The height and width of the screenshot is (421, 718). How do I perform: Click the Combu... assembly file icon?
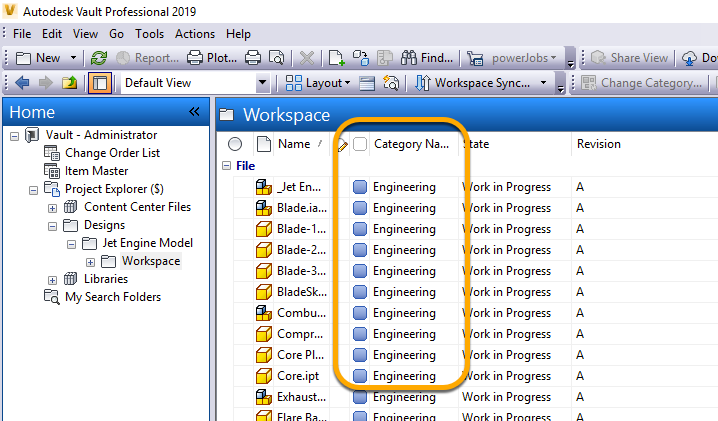[264, 313]
